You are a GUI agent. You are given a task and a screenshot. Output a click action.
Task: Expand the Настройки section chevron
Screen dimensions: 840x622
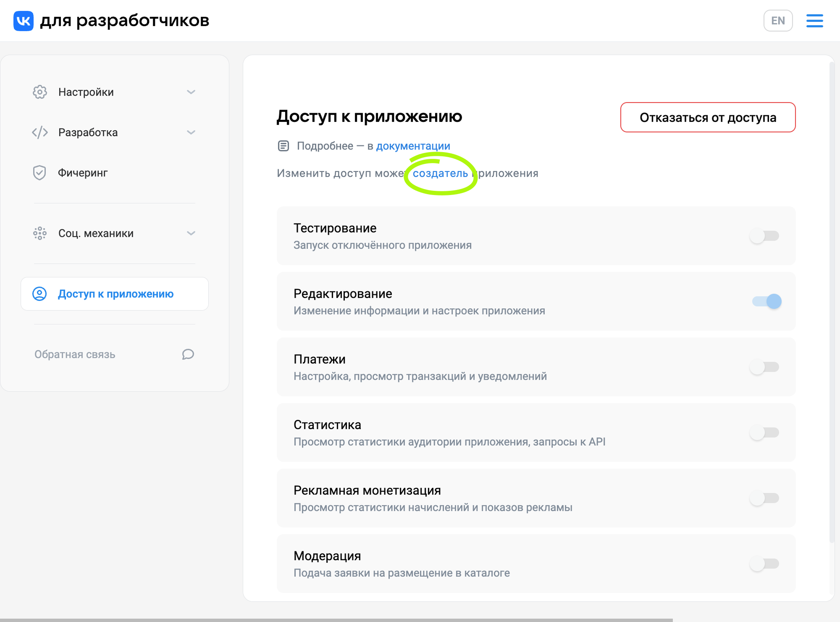pos(191,92)
